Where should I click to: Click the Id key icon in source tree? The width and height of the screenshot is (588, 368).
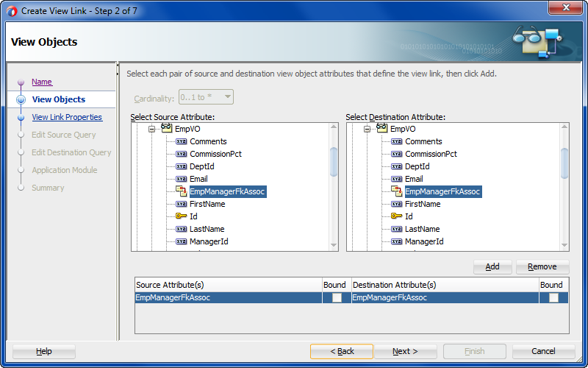pyautogui.click(x=181, y=216)
